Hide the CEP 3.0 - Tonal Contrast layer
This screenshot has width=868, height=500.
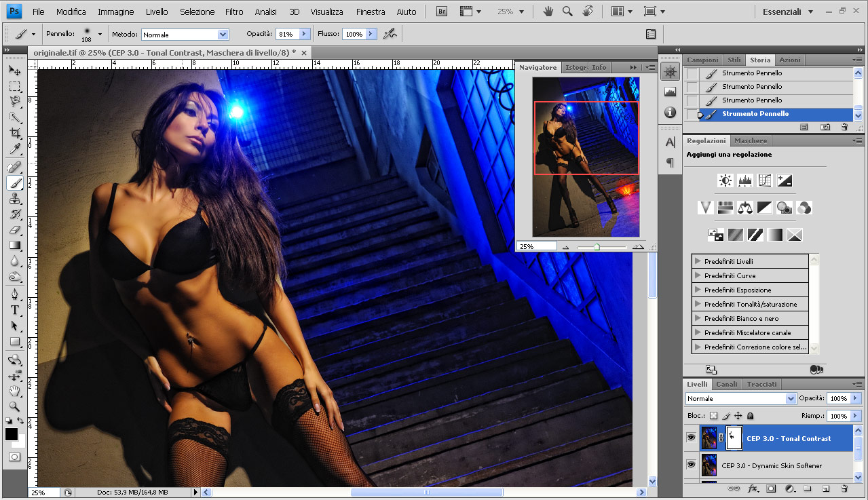(691, 438)
